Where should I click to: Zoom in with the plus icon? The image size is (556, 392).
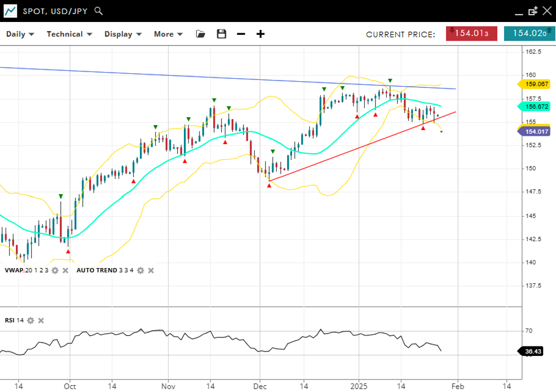[261, 34]
